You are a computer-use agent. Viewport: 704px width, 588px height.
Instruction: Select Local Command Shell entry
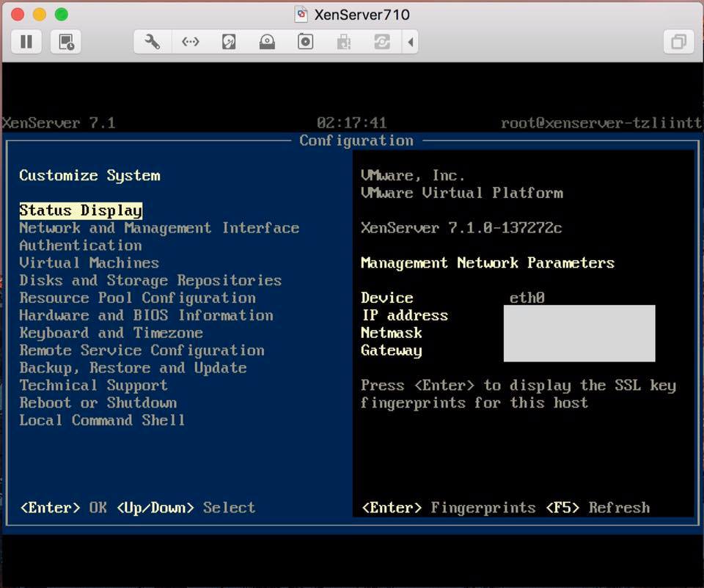coord(103,421)
